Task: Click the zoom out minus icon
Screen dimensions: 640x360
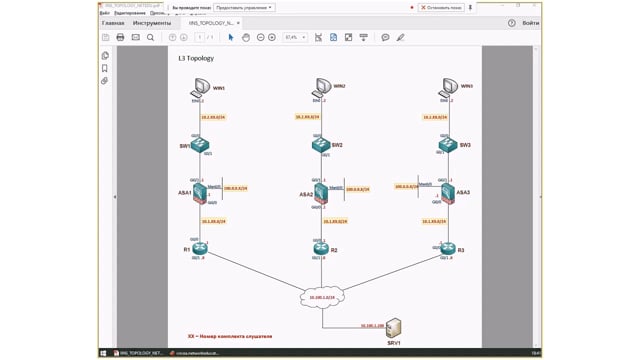Action: (x=260, y=38)
